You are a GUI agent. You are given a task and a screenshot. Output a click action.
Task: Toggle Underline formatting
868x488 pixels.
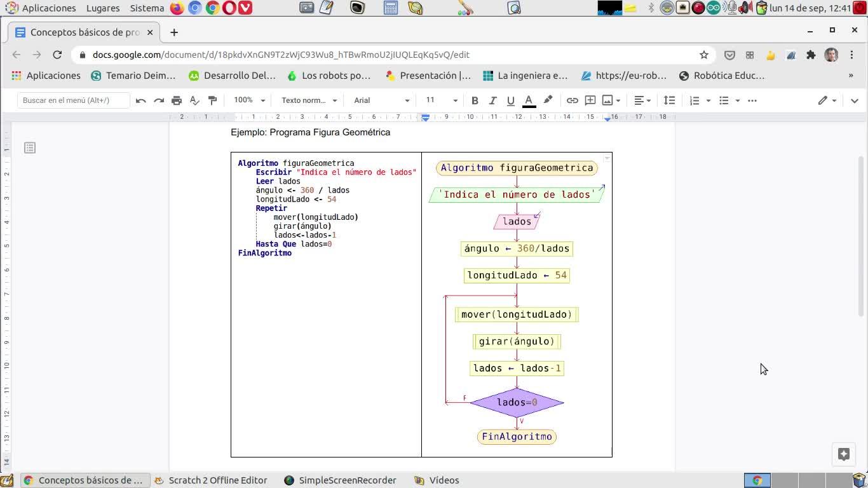click(510, 100)
